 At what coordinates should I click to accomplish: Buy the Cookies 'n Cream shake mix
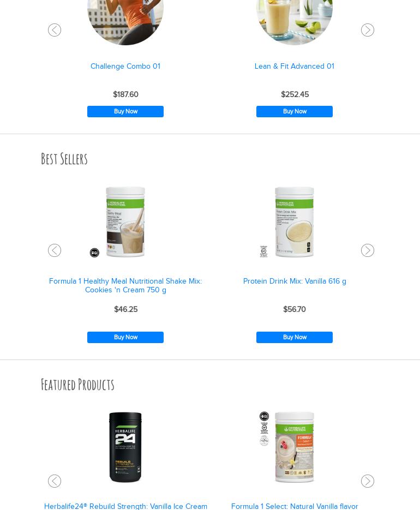125,337
